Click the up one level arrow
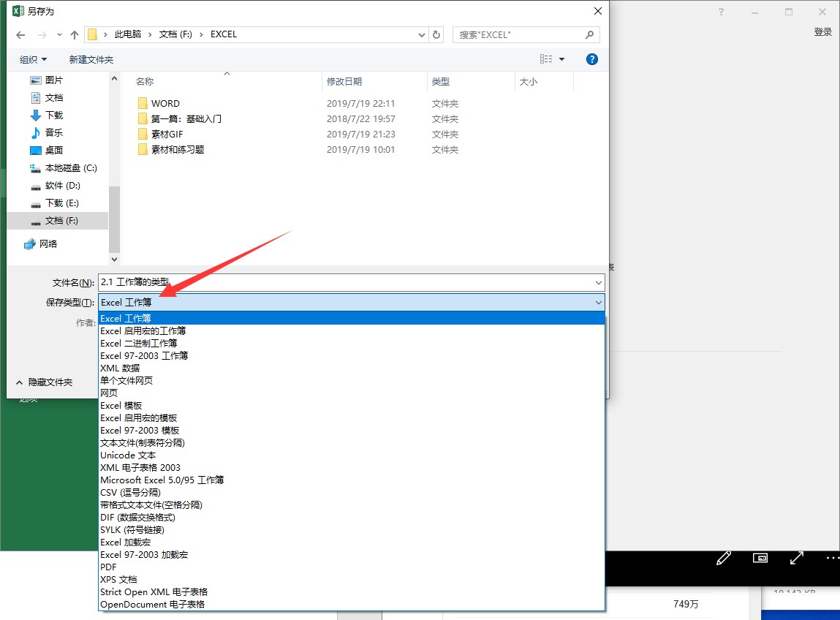 (x=74, y=34)
